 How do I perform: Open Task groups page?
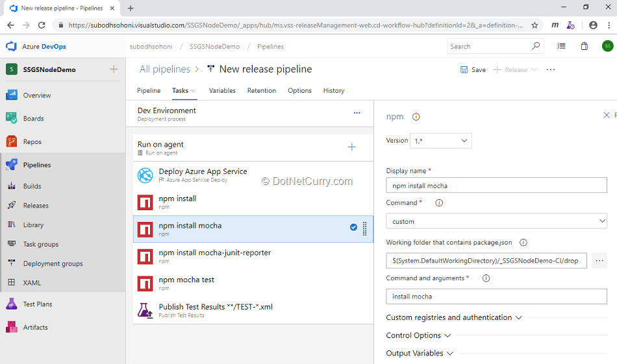point(40,244)
